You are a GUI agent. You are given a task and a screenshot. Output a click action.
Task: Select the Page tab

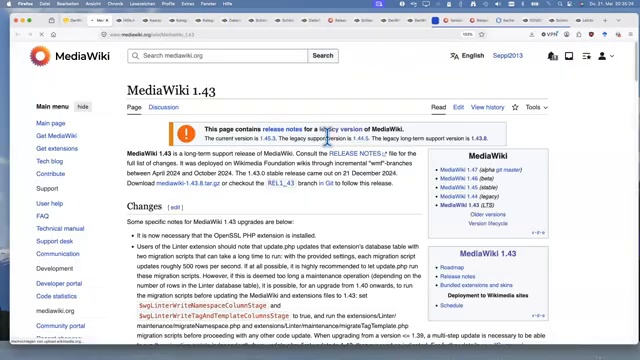pyautogui.click(x=134, y=107)
